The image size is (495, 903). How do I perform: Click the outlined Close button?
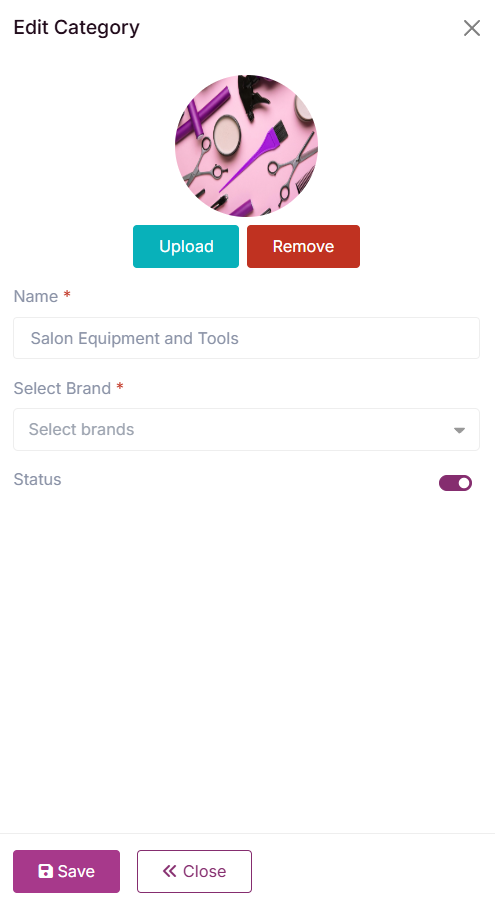[x=194, y=871]
